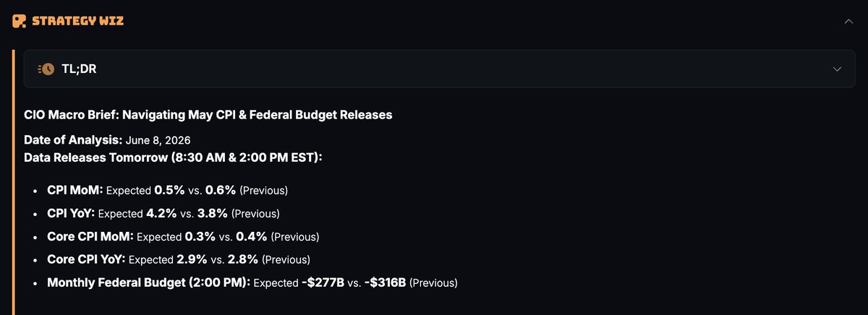The height and width of the screenshot is (315, 868).
Task: Click the Date of Analysis label
Action: pos(73,139)
